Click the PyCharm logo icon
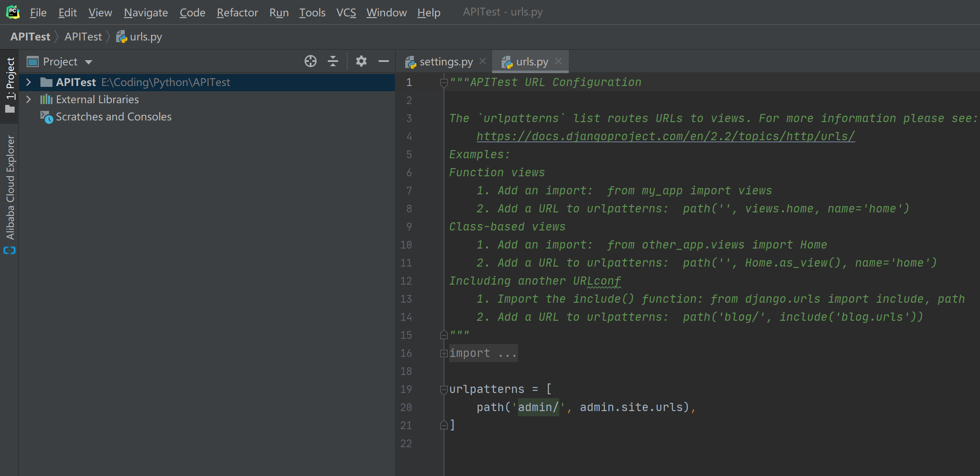Image resolution: width=980 pixels, height=476 pixels. [x=13, y=12]
